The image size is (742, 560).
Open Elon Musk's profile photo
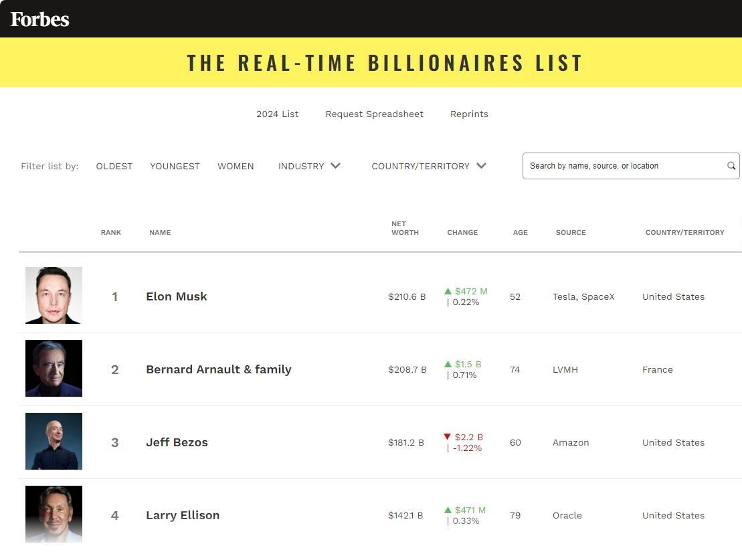coord(54,296)
